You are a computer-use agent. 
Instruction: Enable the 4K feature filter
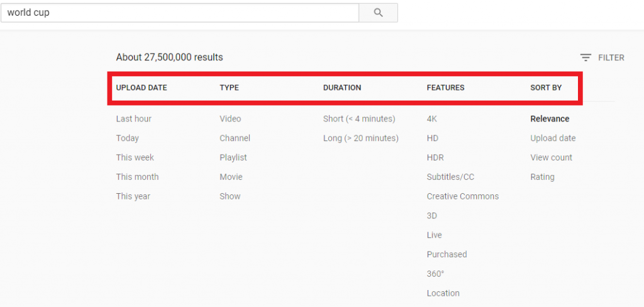pos(432,119)
